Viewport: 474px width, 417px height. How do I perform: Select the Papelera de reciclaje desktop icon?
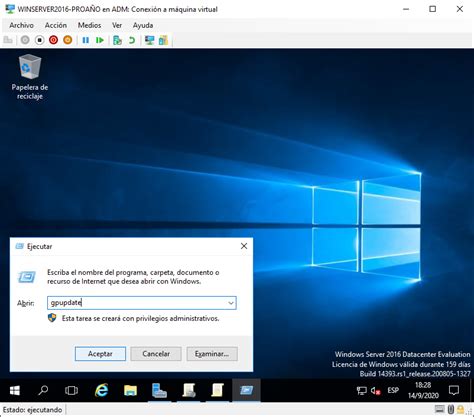point(30,77)
